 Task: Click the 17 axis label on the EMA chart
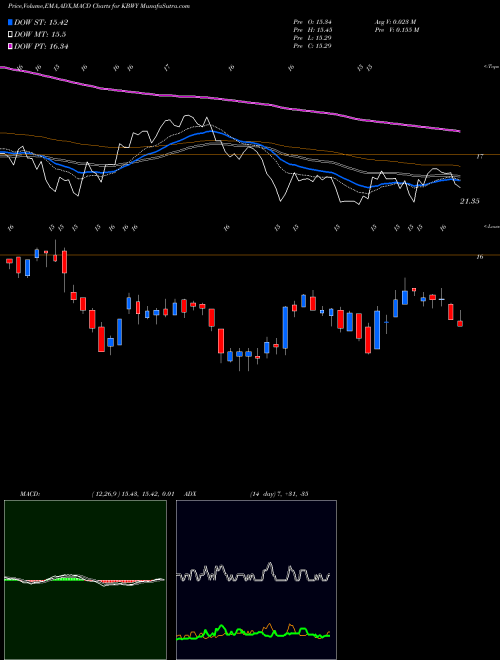pyautogui.click(x=479, y=157)
